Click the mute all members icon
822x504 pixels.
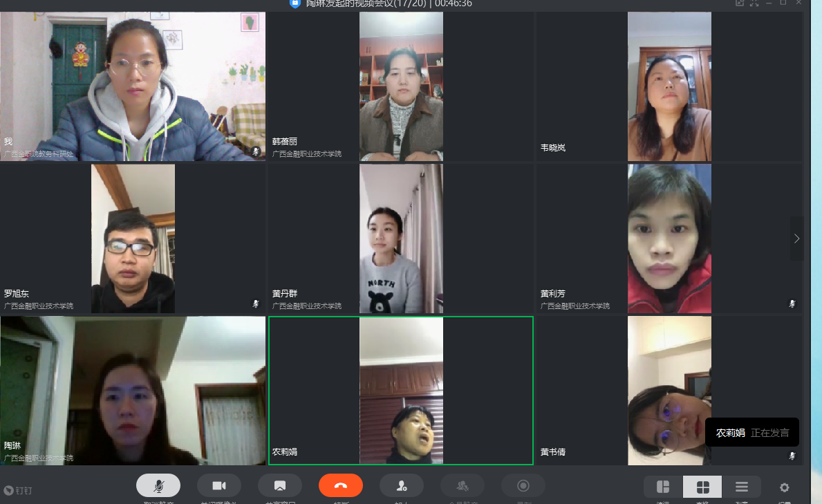[x=462, y=486]
